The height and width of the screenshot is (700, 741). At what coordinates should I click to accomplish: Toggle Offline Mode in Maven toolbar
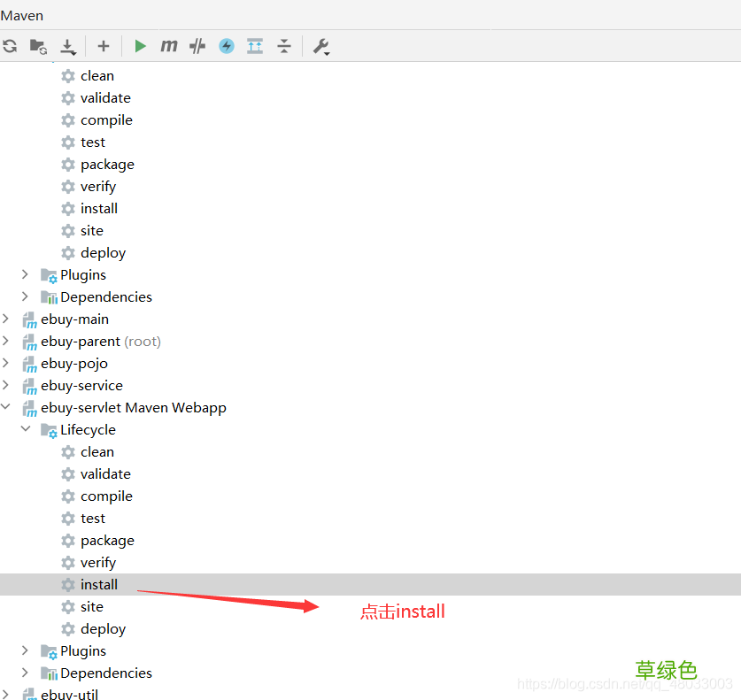(197, 46)
